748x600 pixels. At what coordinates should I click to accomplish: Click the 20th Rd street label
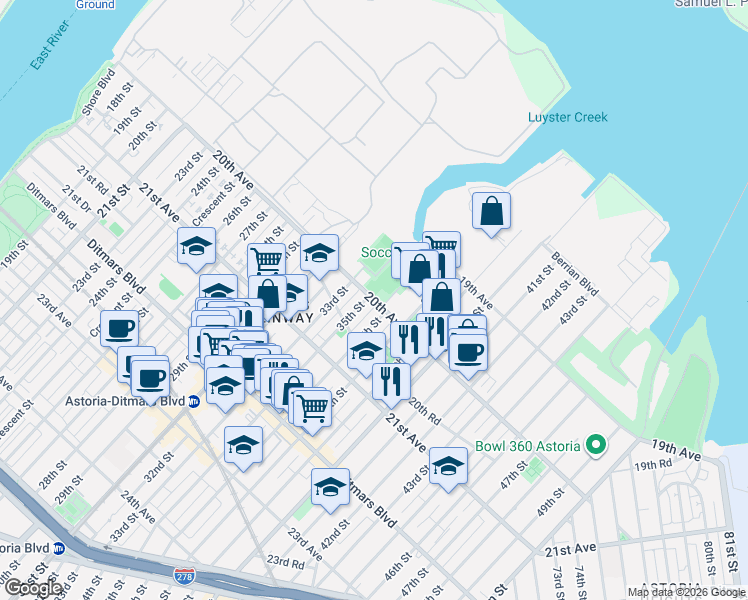[425, 411]
